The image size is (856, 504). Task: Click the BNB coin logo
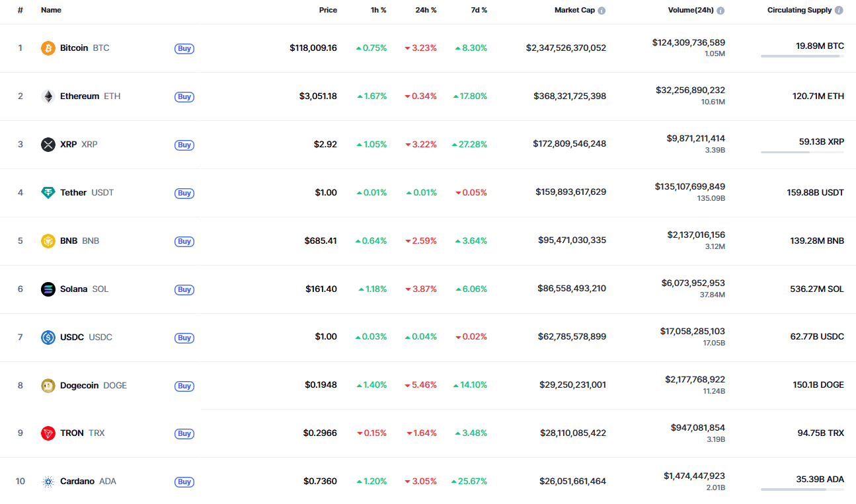coord(48,241)
